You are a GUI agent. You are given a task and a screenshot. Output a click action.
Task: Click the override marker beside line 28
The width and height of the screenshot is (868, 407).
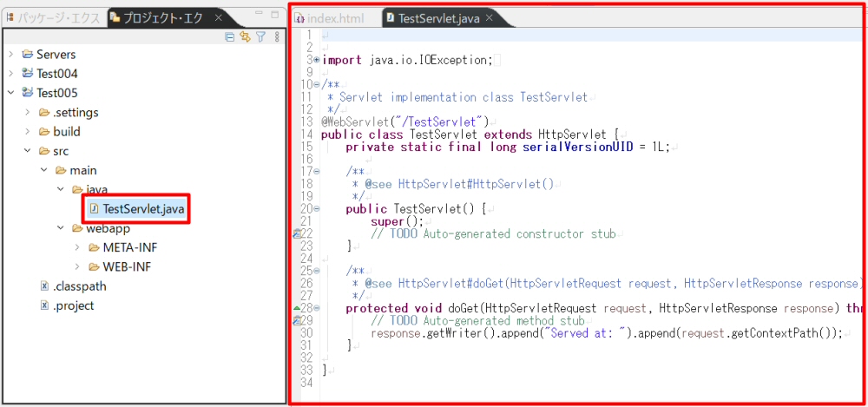click(297, 308)
